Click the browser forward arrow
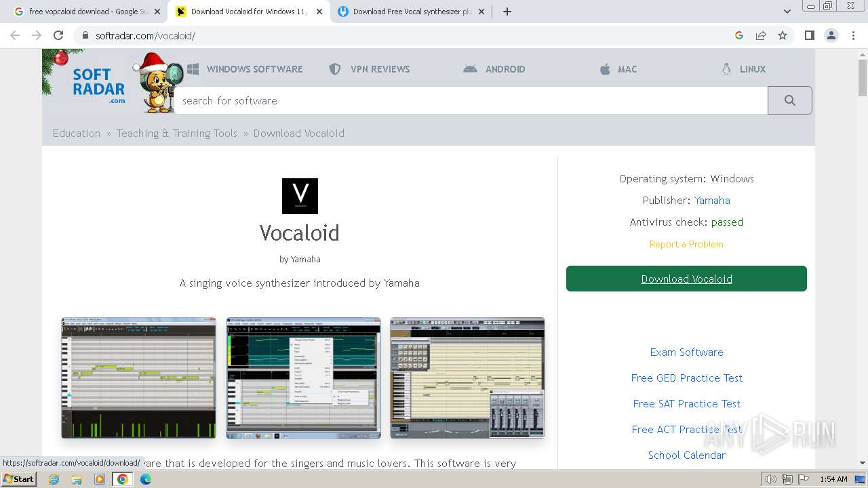The width and height of the screenshot is (868, 488). pos(37,35)
